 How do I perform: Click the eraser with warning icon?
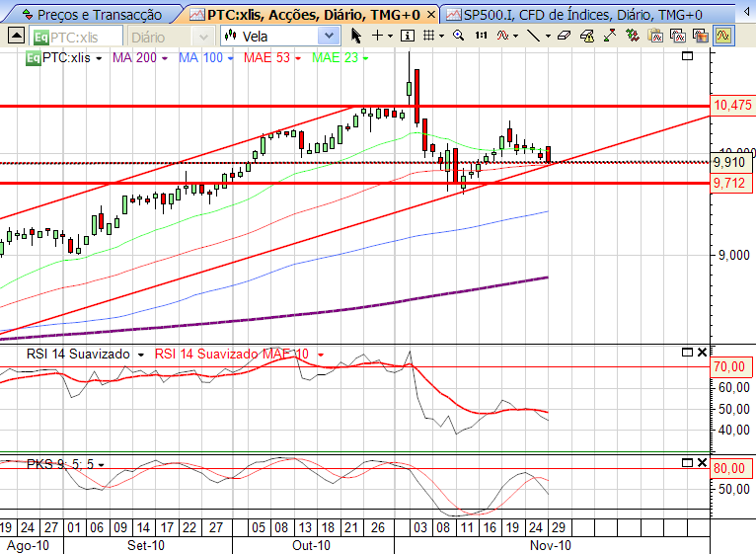587,36
